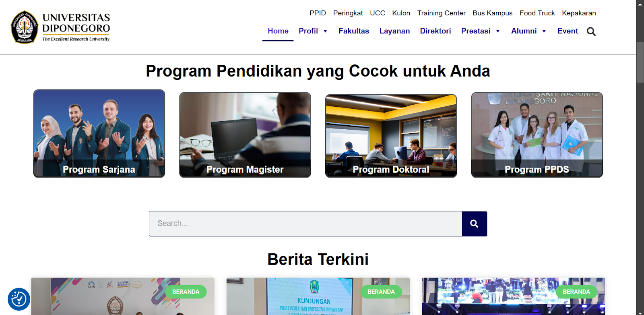Open the Alumni menu item

(524, 31)
